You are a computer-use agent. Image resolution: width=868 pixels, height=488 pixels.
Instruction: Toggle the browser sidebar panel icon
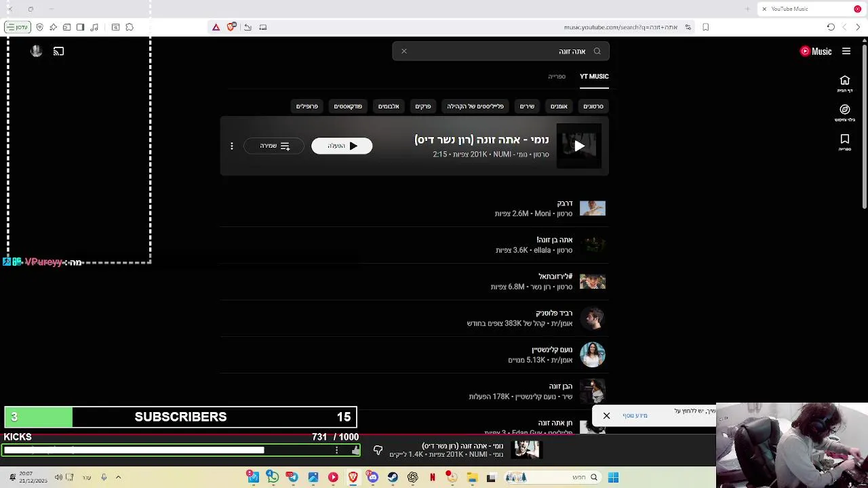pyautogui.click(x=81, y=27)
